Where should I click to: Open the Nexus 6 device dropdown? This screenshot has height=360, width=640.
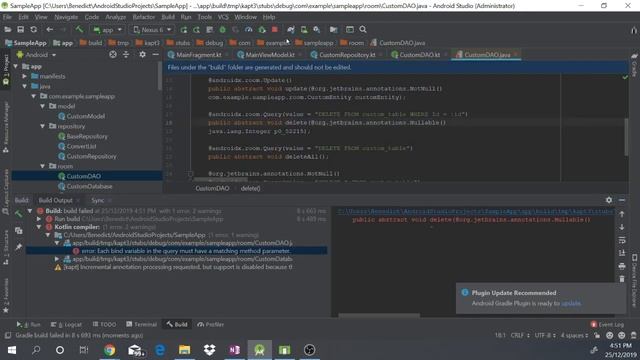(152, 29)
